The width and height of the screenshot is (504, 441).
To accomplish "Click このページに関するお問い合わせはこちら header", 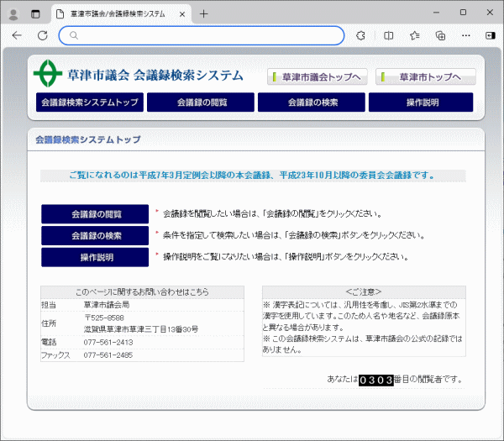I will pos(142,291).
